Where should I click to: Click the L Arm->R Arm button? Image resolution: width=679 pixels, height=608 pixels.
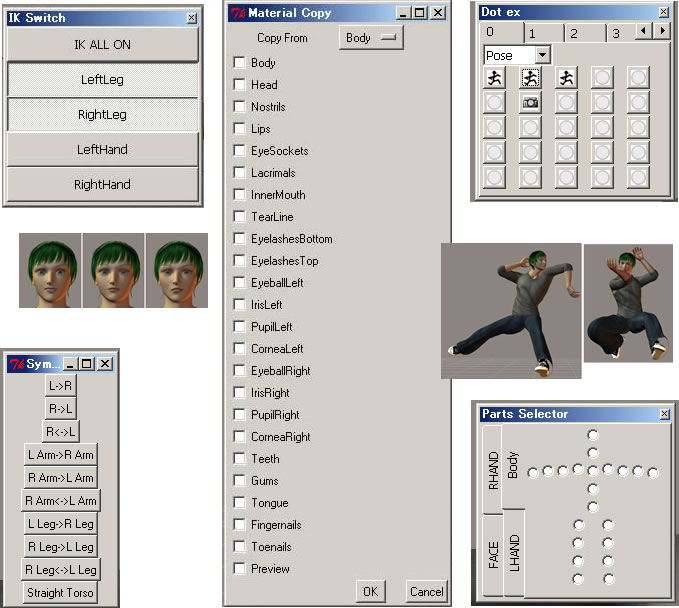point(61,454)
